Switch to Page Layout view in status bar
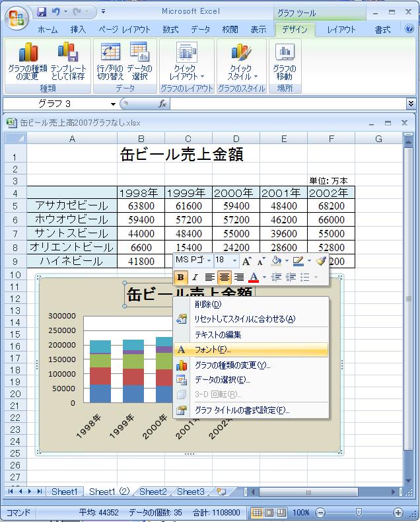 click(269, 513)
